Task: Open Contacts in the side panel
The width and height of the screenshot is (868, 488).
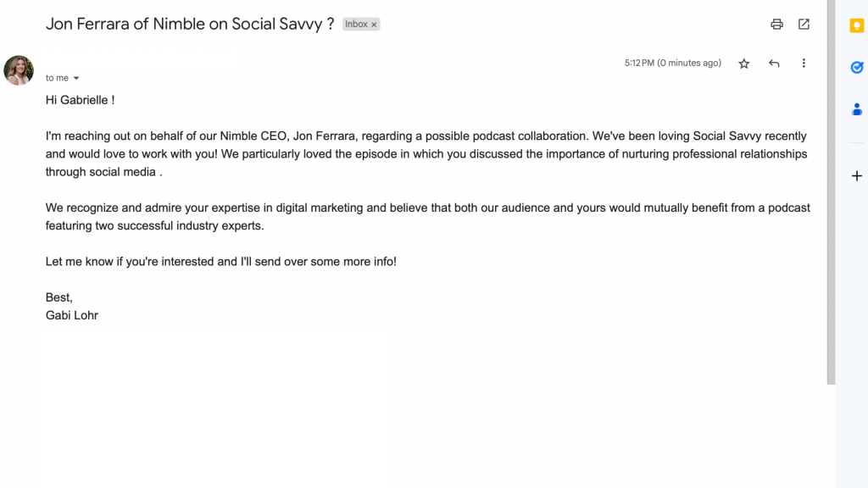Action: tap(857, 109)
